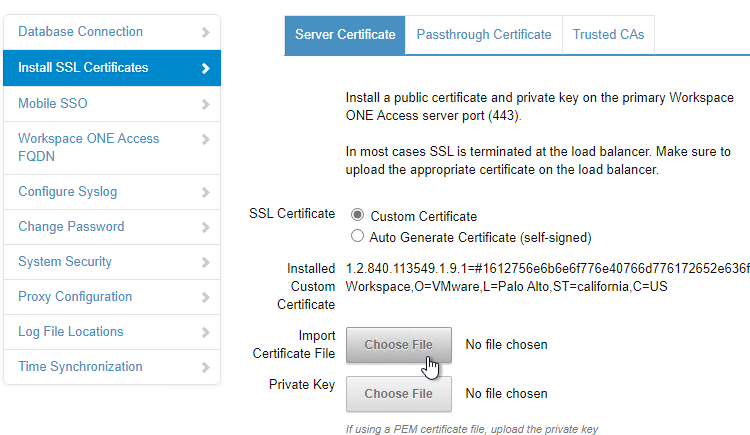Select the Custom Certificate radio button
The image size is (750, 435).
tap(357, 215)
